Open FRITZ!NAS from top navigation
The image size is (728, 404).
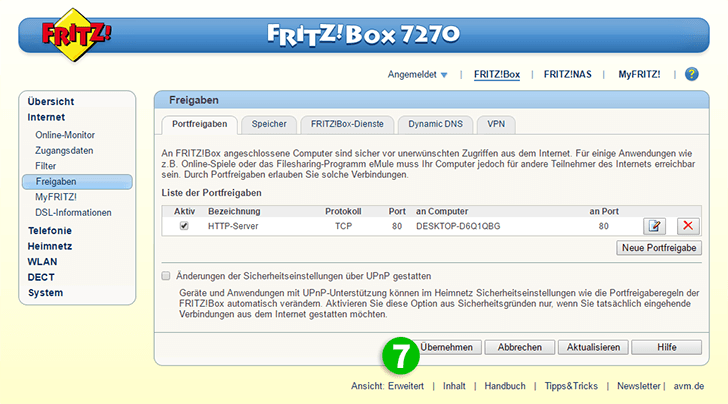(x=567, y=74)
